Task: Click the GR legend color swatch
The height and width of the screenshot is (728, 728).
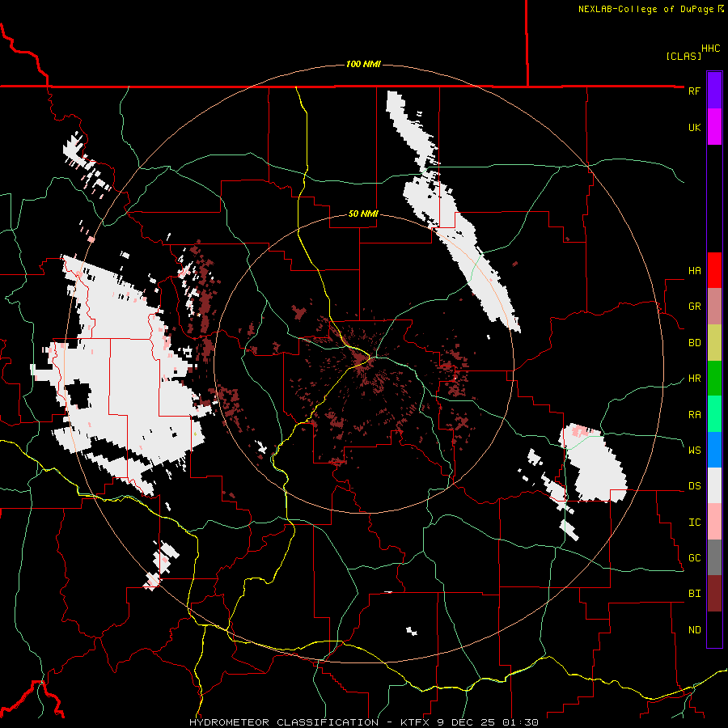Action: point(714,307)
